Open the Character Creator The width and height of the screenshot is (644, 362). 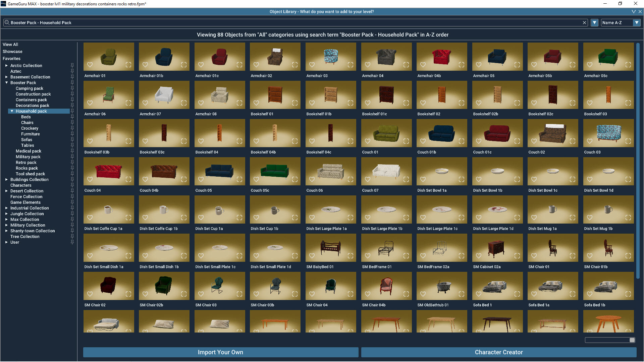[x=498, y=352]
